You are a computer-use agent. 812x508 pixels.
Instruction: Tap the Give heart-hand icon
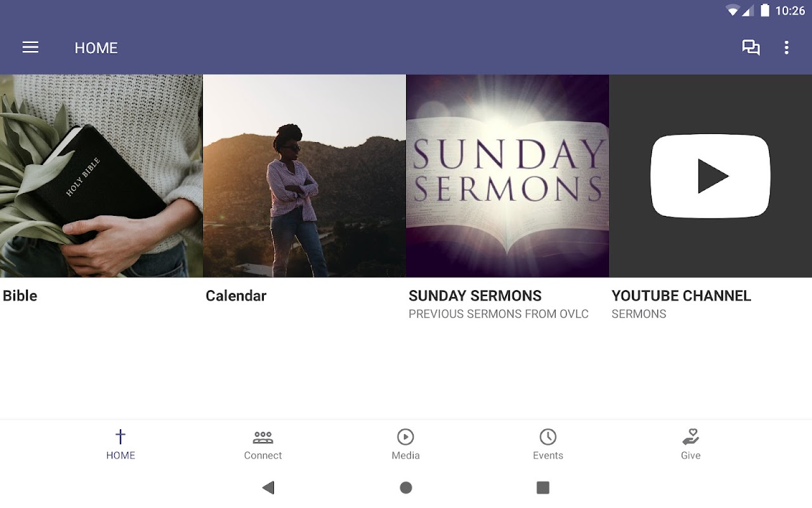(690, 437)
